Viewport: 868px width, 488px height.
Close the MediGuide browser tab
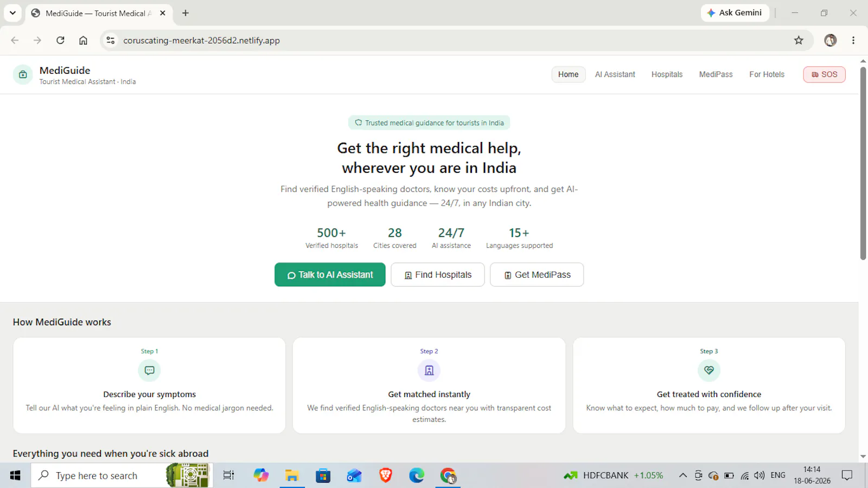tap(163, 13)
